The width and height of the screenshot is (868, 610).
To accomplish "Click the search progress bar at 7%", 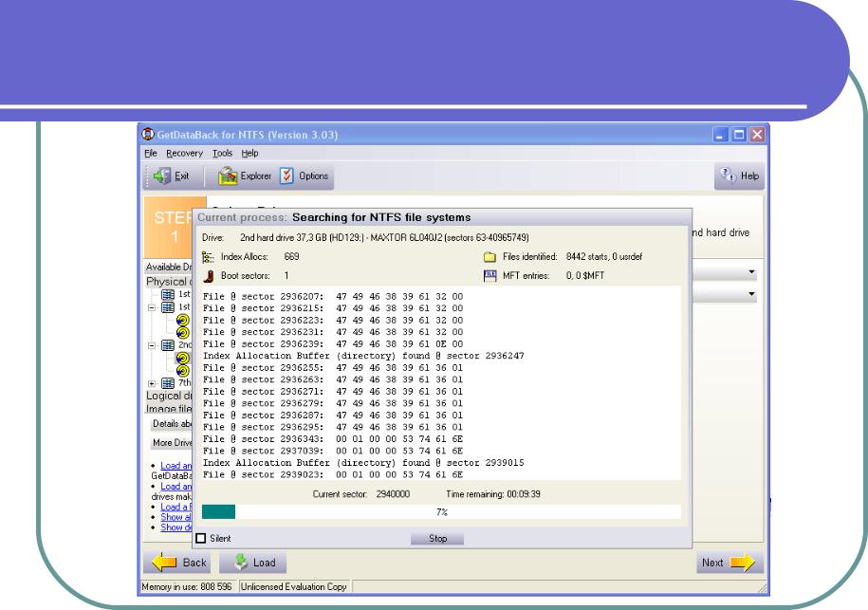I will [x=441, y=512].
